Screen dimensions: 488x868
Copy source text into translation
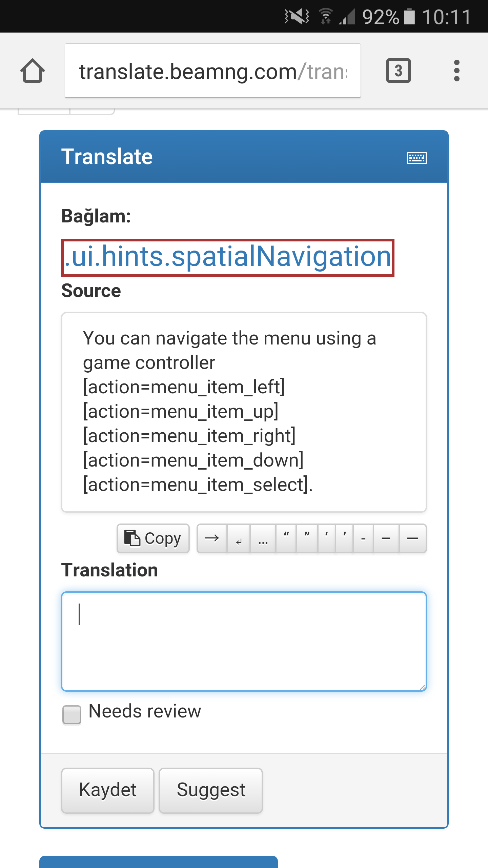(153, 538)
